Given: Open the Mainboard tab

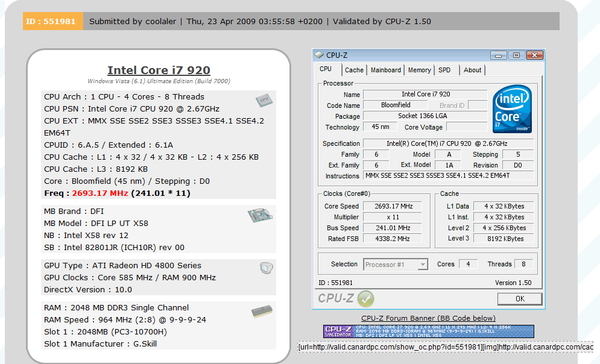Looking at the screenshot, I should pyautogui.click(x=386, y=70).
